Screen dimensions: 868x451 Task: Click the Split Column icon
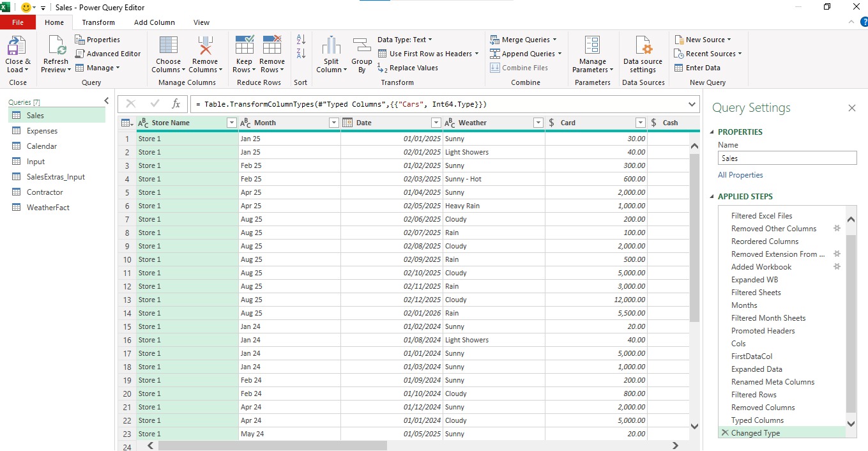tap(331, 46)
